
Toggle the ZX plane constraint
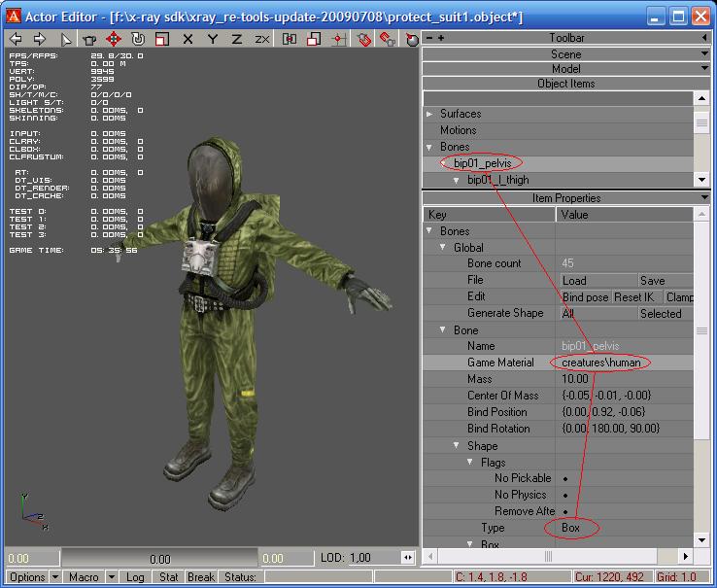[x=261, y=39]
